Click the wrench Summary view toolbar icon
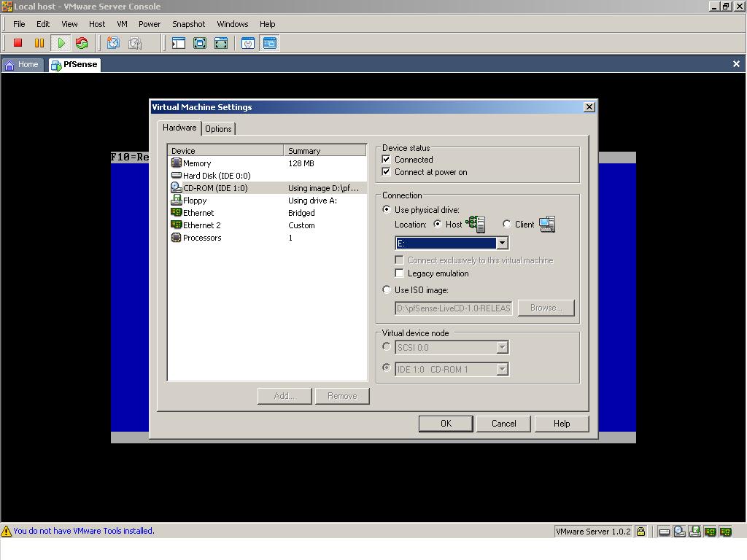The image size is (747, 560). click(x=248, y=43)
